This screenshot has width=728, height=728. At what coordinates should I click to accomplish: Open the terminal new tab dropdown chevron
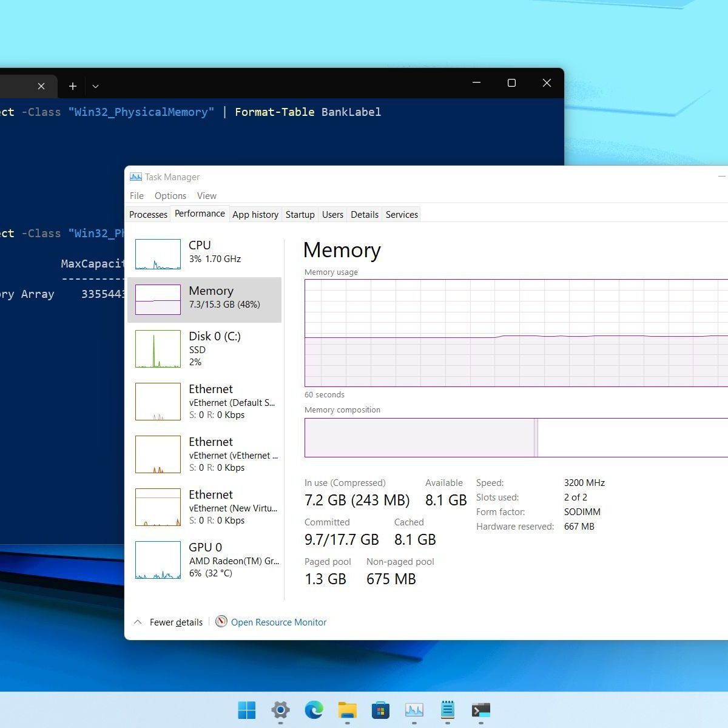point(95,86)
